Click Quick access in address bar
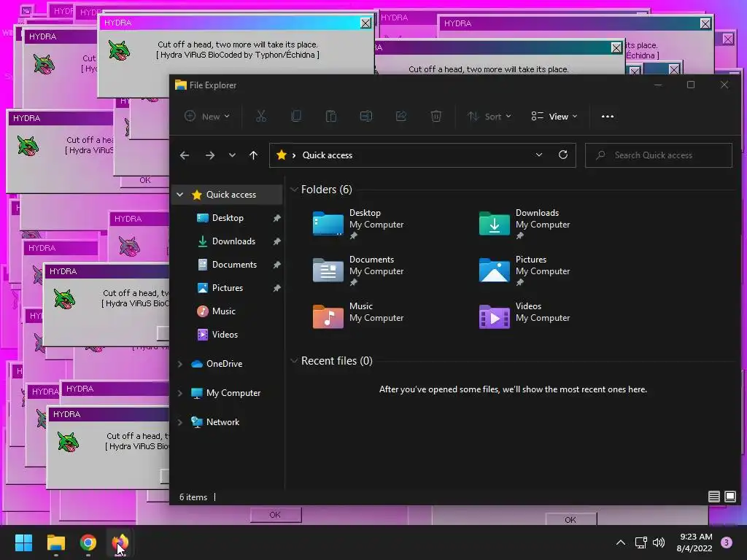 coord(328,155)
